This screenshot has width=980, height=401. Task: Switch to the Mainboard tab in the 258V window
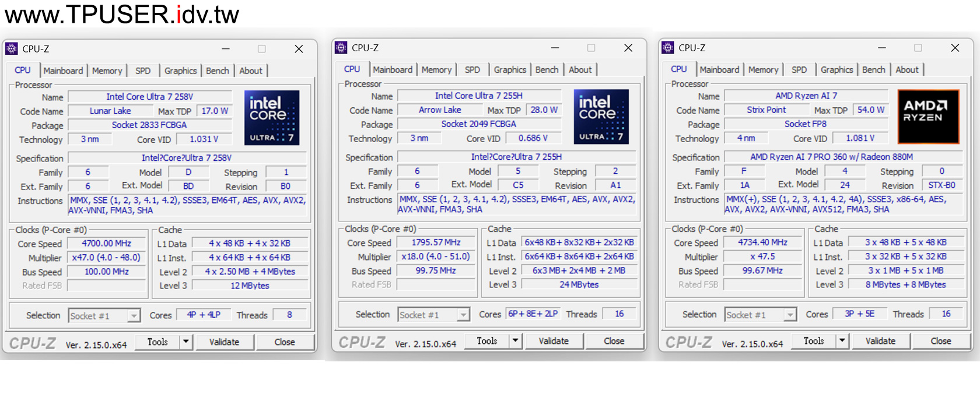point(63,71)
